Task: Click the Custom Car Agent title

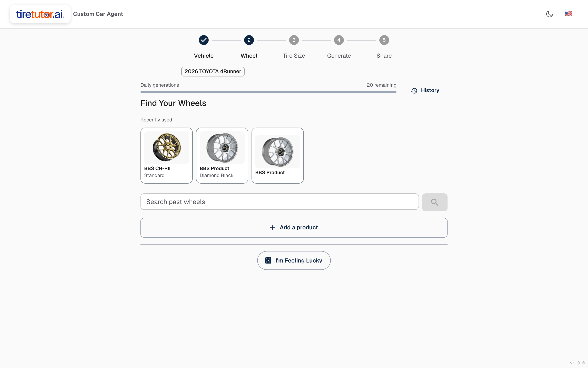Action: click(x=98, y=14)
